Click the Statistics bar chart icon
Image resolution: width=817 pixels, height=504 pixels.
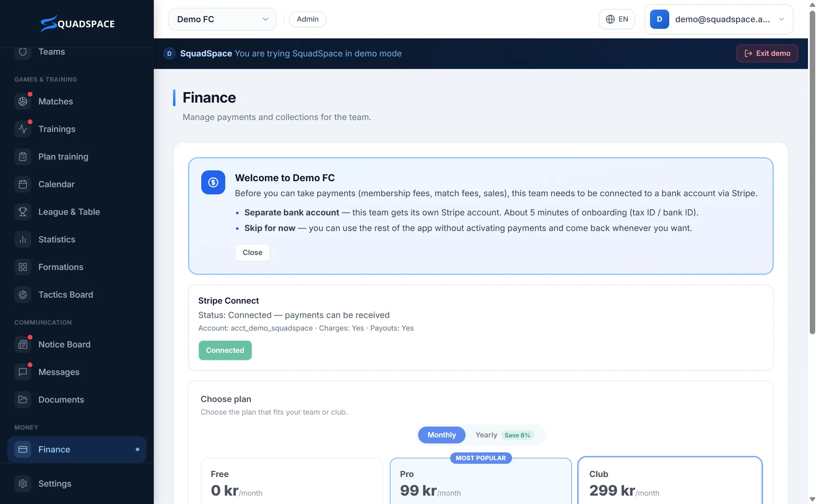click(23, 240)
